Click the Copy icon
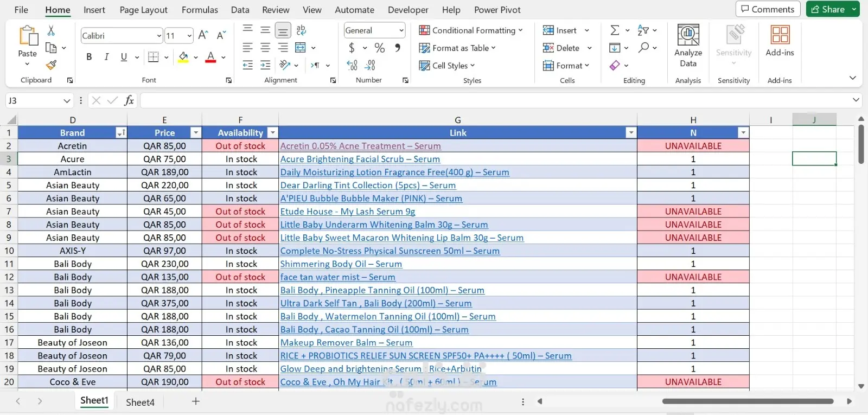This screenshot has width=868, height=415. 51,48
